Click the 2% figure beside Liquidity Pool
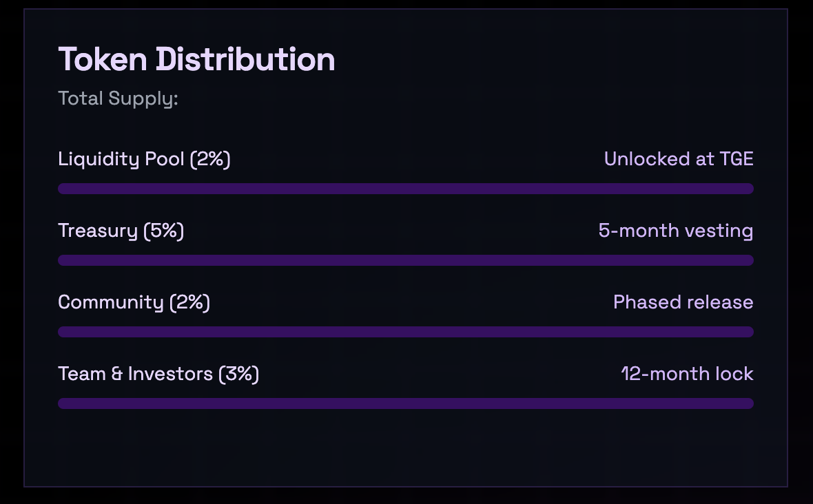Viewport: 813px width, 504px height. pyautogui.click(x=211, y=159)
